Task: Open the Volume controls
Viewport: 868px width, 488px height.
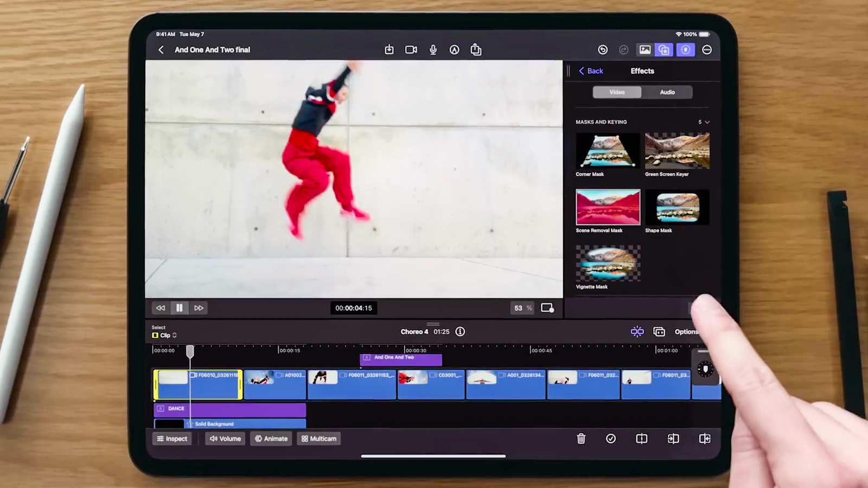Action: click(x=225, y=439)
